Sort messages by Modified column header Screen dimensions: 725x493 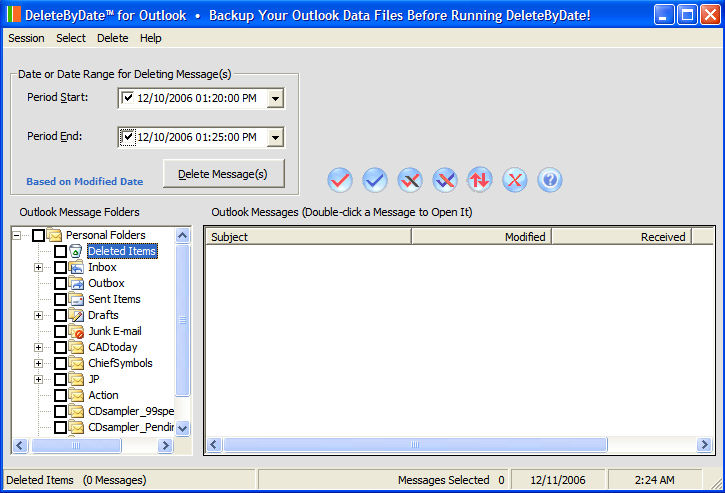[x=481, y=237]
